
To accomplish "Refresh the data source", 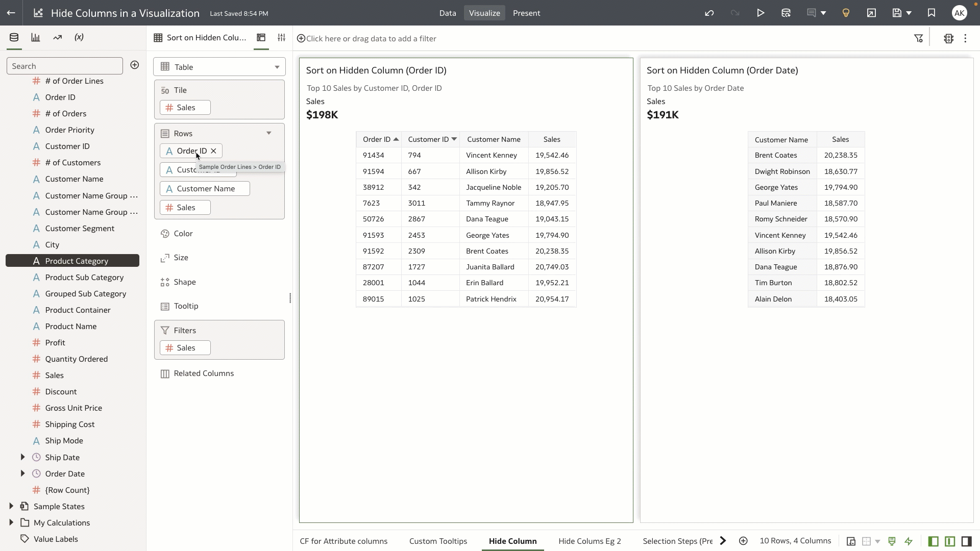I will point(786,13).
